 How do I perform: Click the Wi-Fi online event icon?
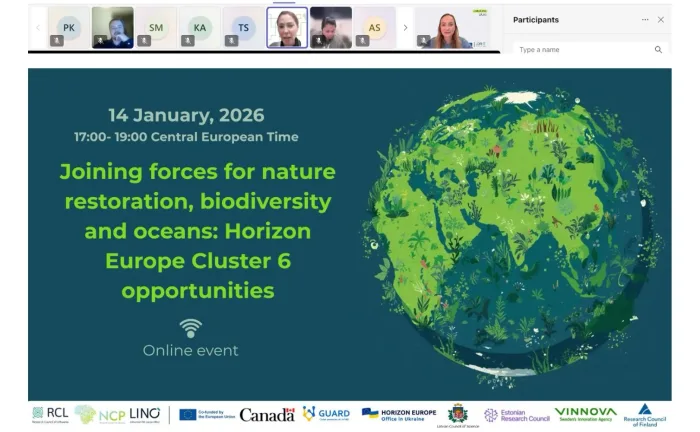pos(190,328)
